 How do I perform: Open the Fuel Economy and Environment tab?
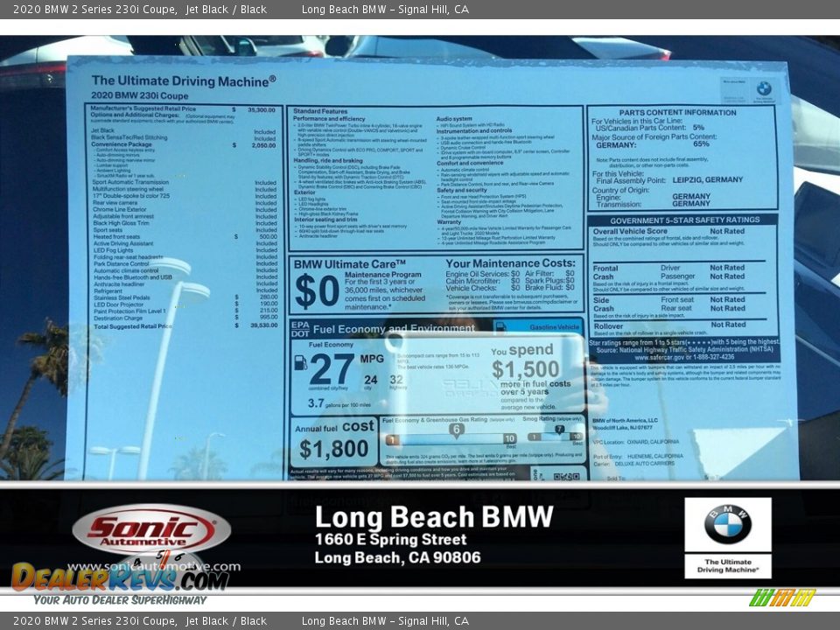[394, 329]
